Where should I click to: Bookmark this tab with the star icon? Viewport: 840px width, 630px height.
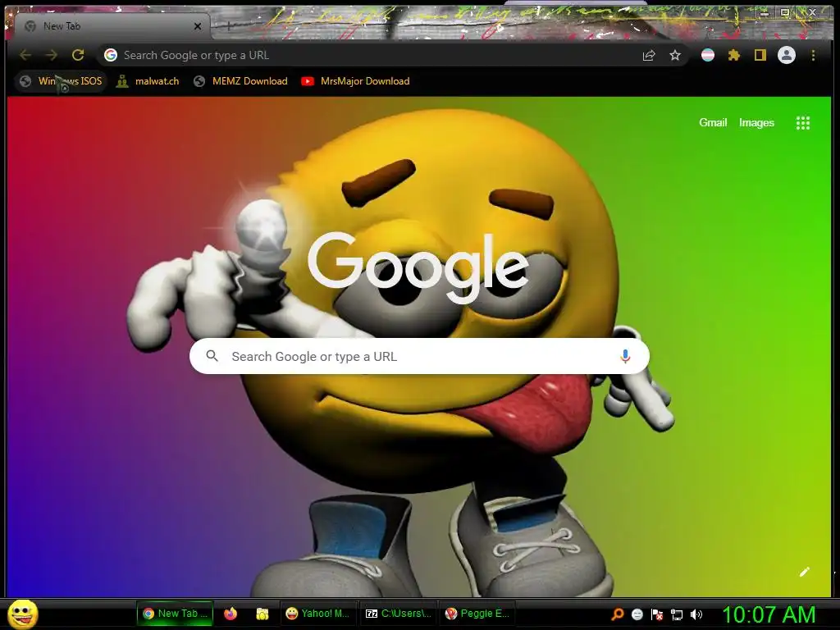675,55
